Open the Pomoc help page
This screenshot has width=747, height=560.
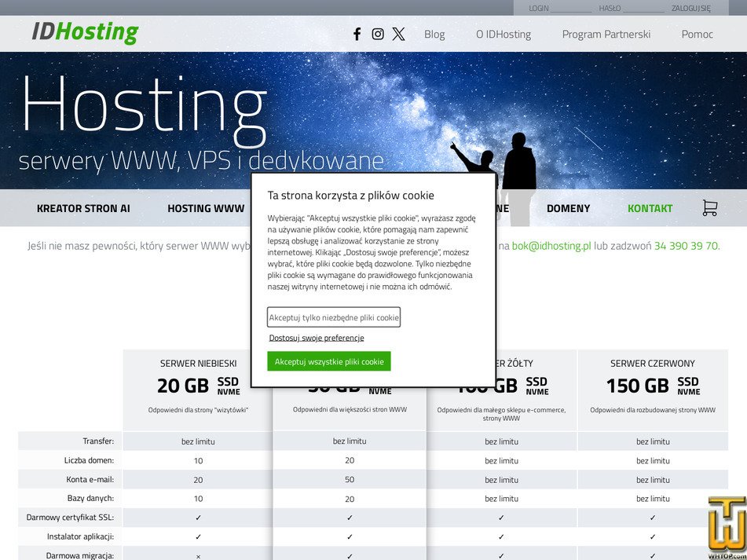pos(697,35)
